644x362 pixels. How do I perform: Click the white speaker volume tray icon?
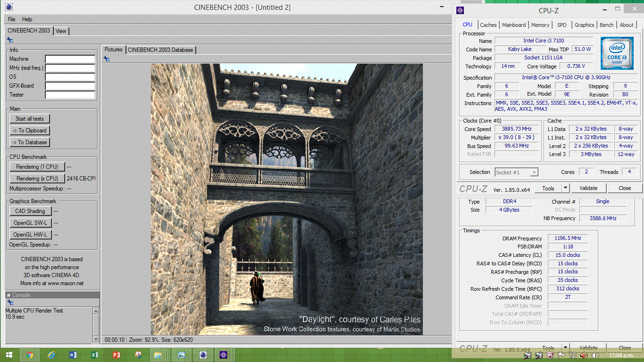pyautogui.click(x=595, y=355)
